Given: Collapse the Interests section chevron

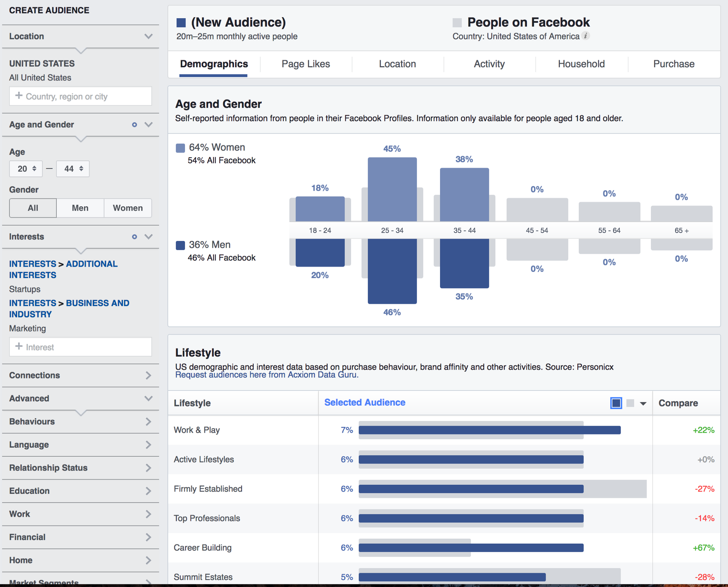Looking at the screenshot, I should click(148, 237).
